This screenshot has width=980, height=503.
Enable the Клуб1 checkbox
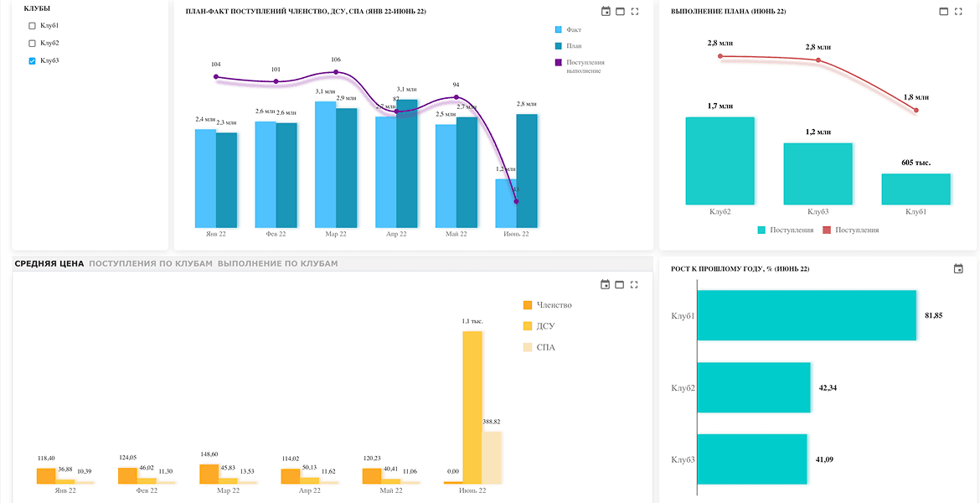tap(33, 26)
